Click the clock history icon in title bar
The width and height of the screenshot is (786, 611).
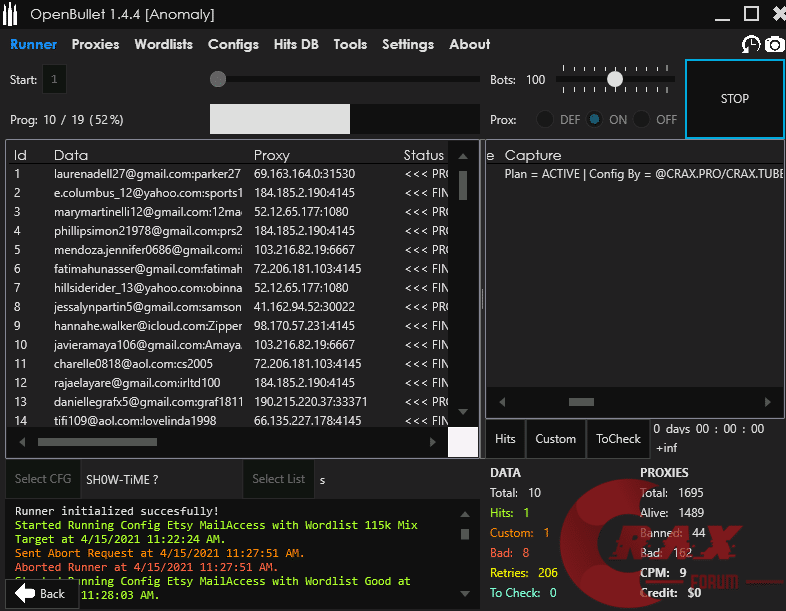click(x=750, y=44)
